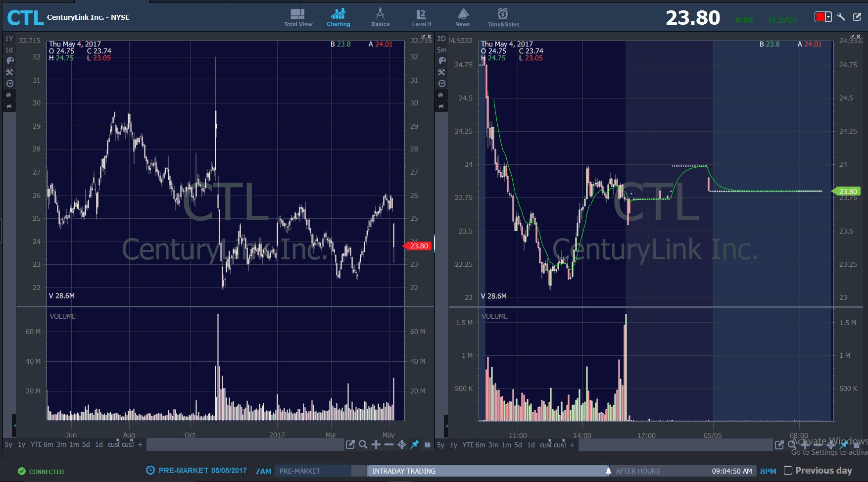Screen dimensions: 868x482
Task: Click left chart bottom input field
Action: (x=245, y=445)
